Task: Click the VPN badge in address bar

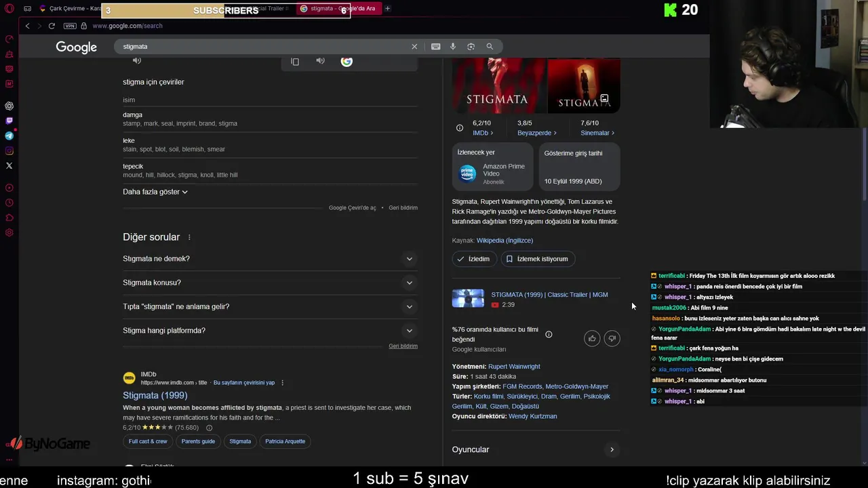Action: coord(70,26)
